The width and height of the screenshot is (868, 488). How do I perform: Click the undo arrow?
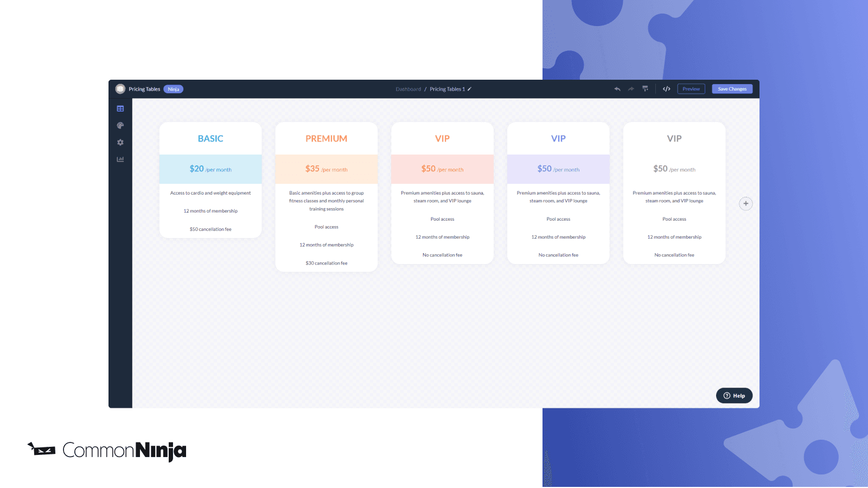(x=617, y=89)
